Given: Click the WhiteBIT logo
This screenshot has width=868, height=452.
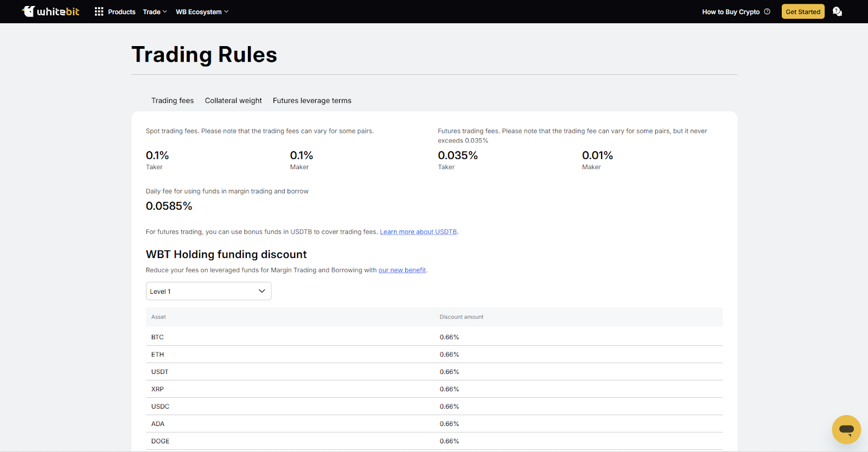Looking at the screenshot, I should pos(50,11).
